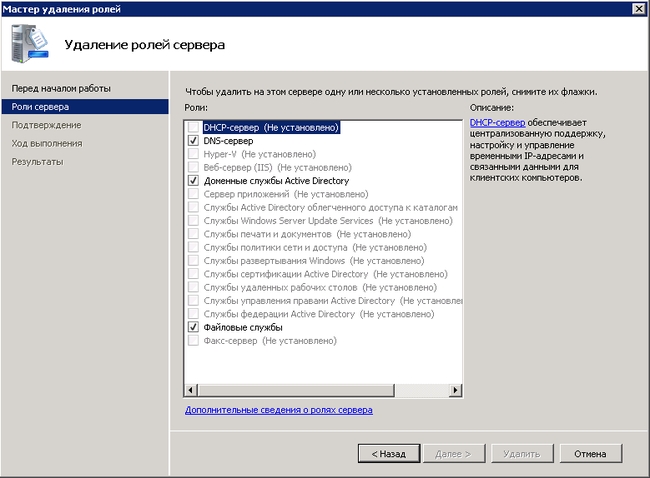
Task: Select the Роли сервера step in sidebar
Action: tap(41, 107)
